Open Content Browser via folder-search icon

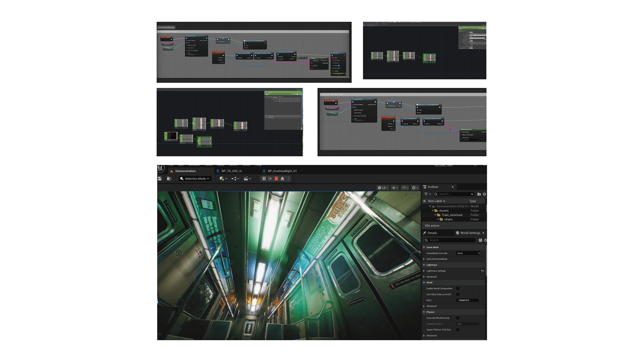[169, 179]
